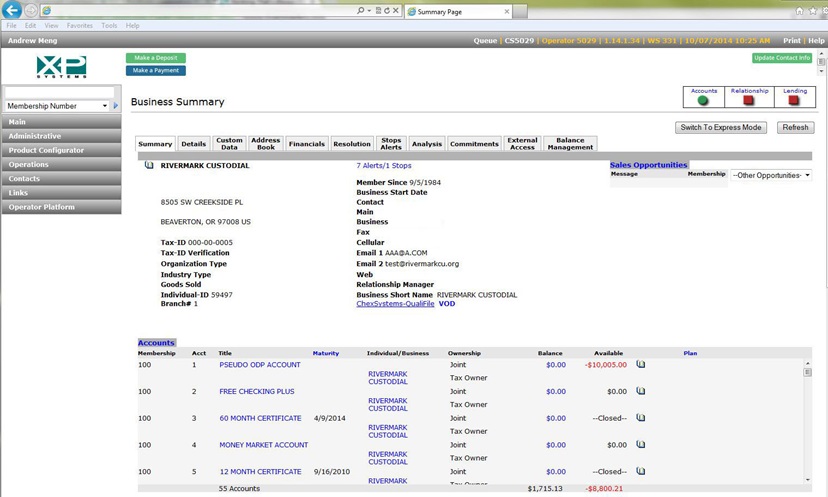Switch to the Financials tab
The width and height of the screenshot is (828, 497).
click(306, 144)
